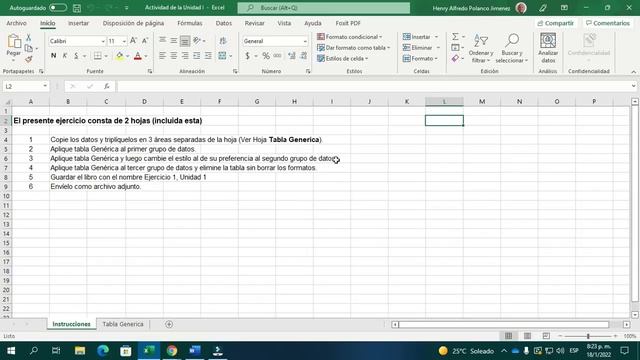This screenshot has width=640, height=360.
Task: Click the insert function fx icon
Action: pyautogui.click(x=107, y=86)
